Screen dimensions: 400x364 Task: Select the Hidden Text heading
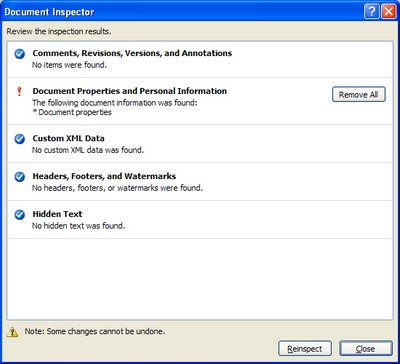[57, 214]
